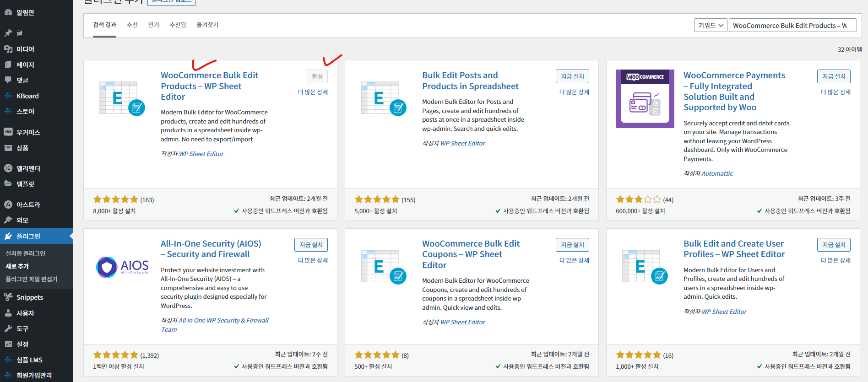Open the 댓글 comments icon in sidebar
Image resolution: width=868 pixels, height=382 pixels.
(x=8, y=80)
